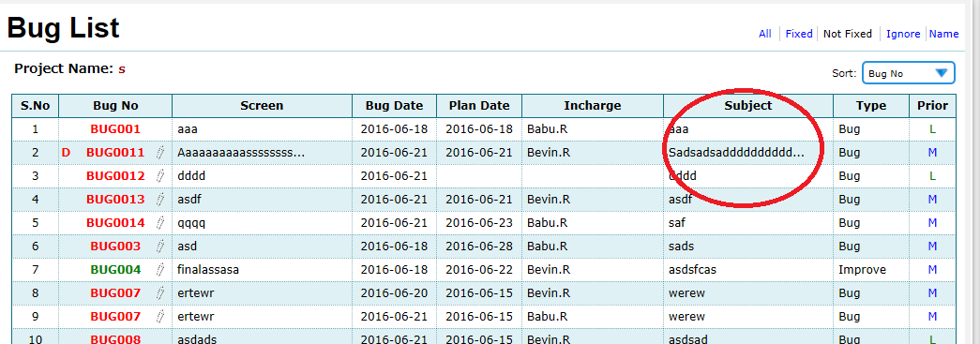
Task: Click the Name filter link
Action: pos(943,34)
